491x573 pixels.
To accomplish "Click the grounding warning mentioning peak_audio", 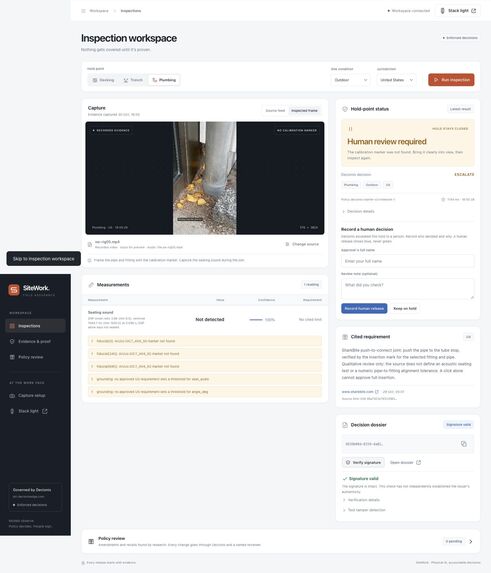I will (x=205, y=379).
